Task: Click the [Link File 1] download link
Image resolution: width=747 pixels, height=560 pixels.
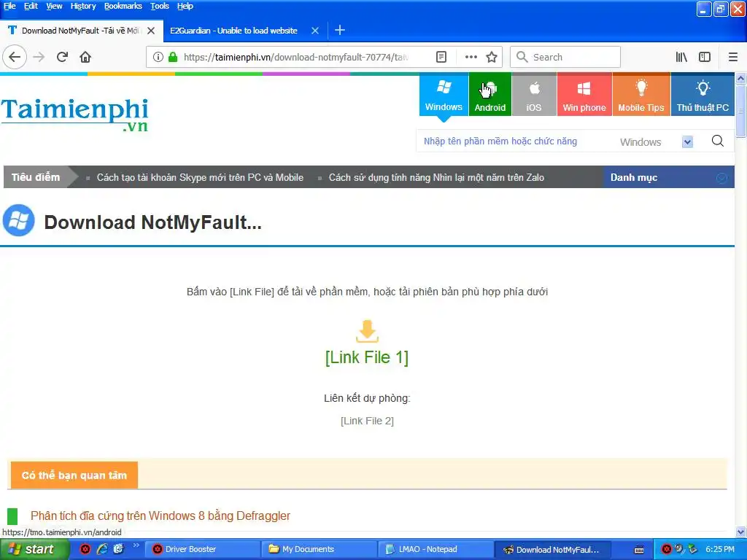Action: tap(367, 357)
